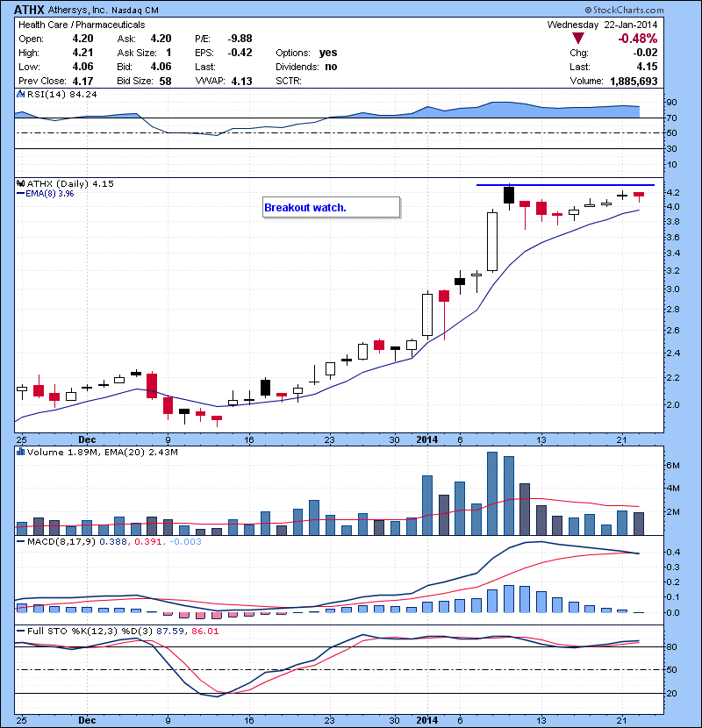Click the Bid Size value 58
Viewport: 702px width, 728px height.
point(165,81)
